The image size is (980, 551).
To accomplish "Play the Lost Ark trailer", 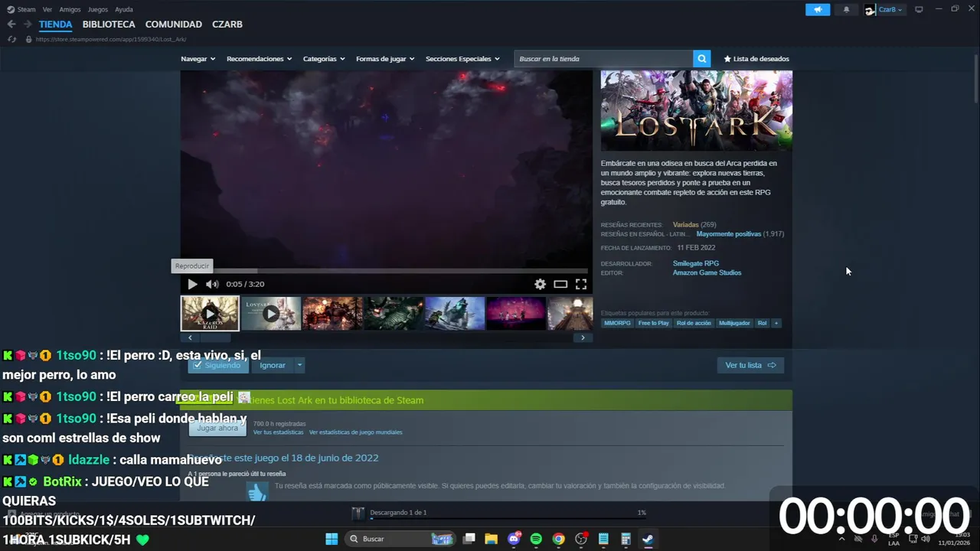I will (192, 284).
